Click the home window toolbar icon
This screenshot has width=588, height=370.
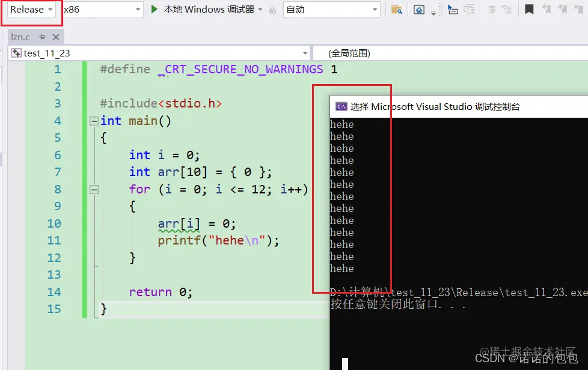point(419,10)
